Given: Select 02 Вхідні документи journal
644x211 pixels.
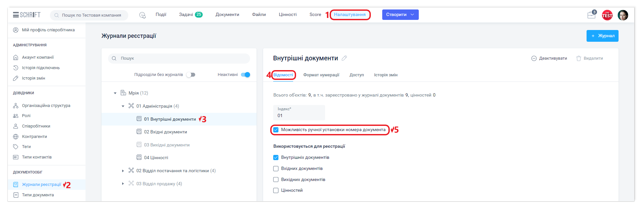Looking at the screenshot, I should coord(165,132).
